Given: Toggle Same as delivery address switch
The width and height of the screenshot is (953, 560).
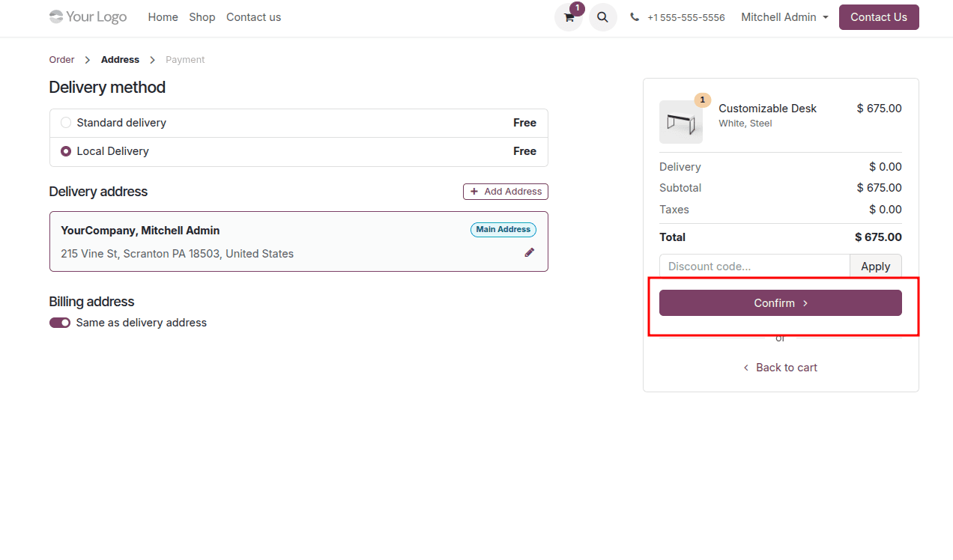Looking at the screenshot, I should (x=60, y=323).
